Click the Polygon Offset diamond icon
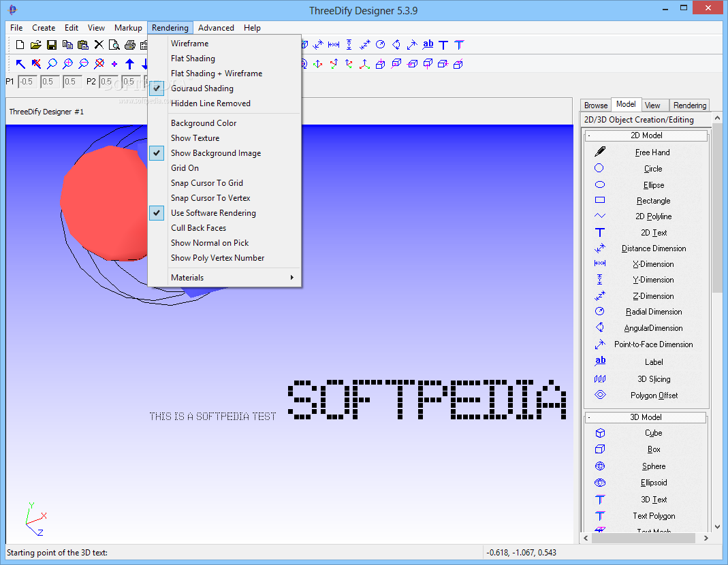 coord(600,395)
